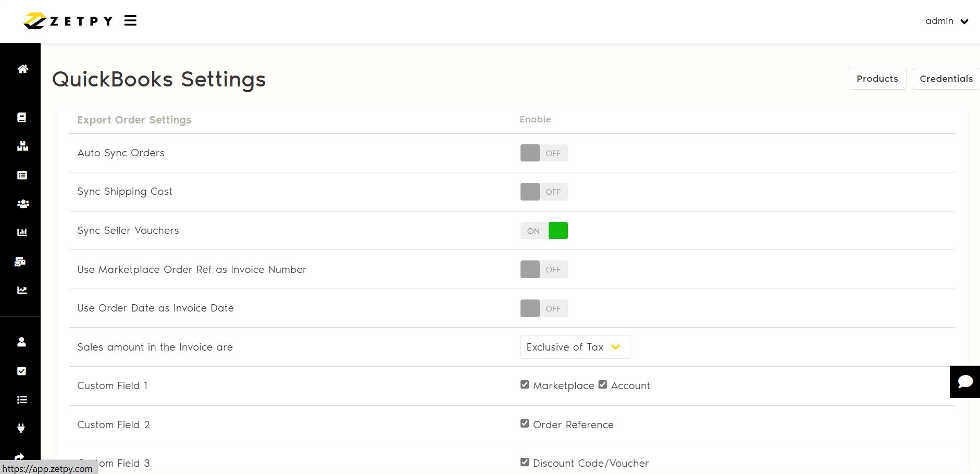Open the Credentials settings page
This screenshot has width=980, height=474.
point(946,79)
